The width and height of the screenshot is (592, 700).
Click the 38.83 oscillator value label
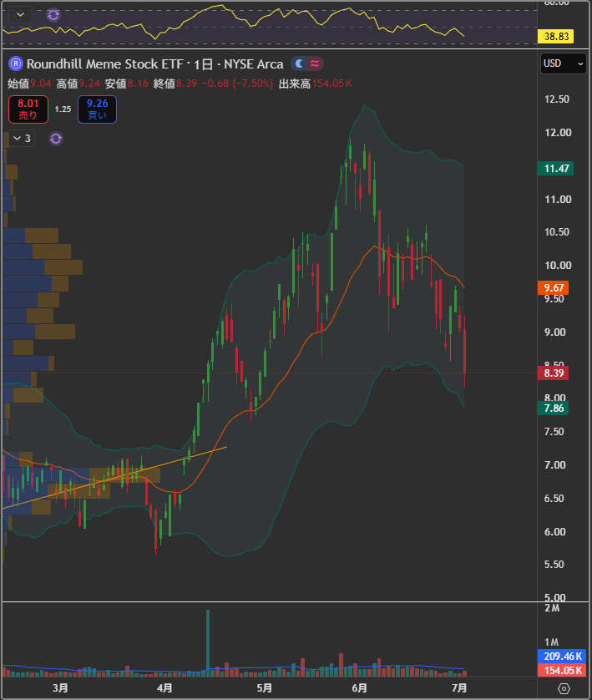pyautogui.click(x=556, y=36)
